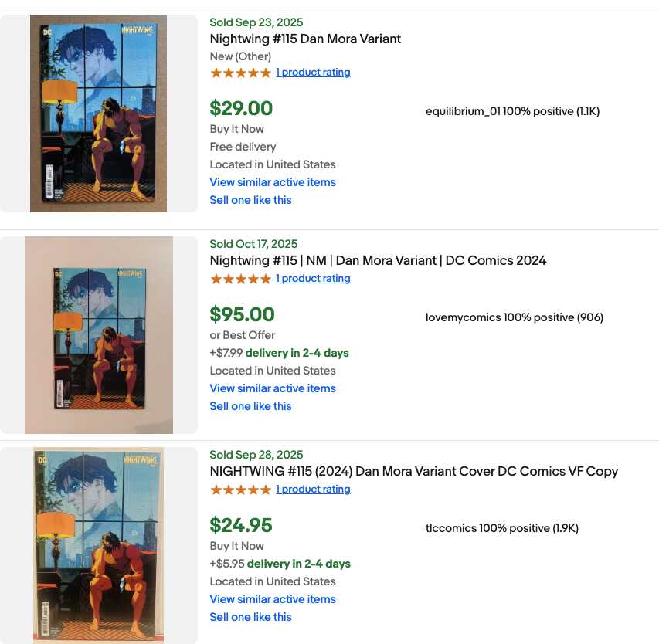Click "1 product rating" on the $24.95 listing
The height and width of the screenshot is (644, 659).
(x=313, y=490)
